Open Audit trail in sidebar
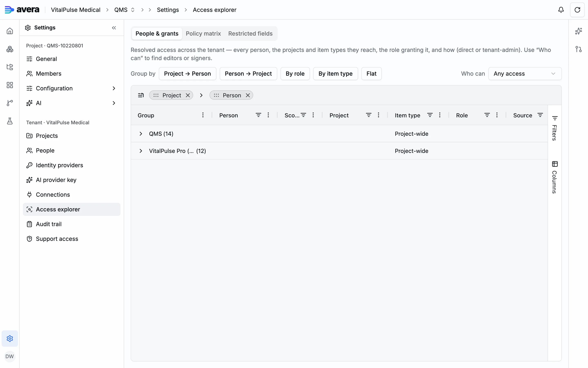The image size is (588, 368). [71, 224]
